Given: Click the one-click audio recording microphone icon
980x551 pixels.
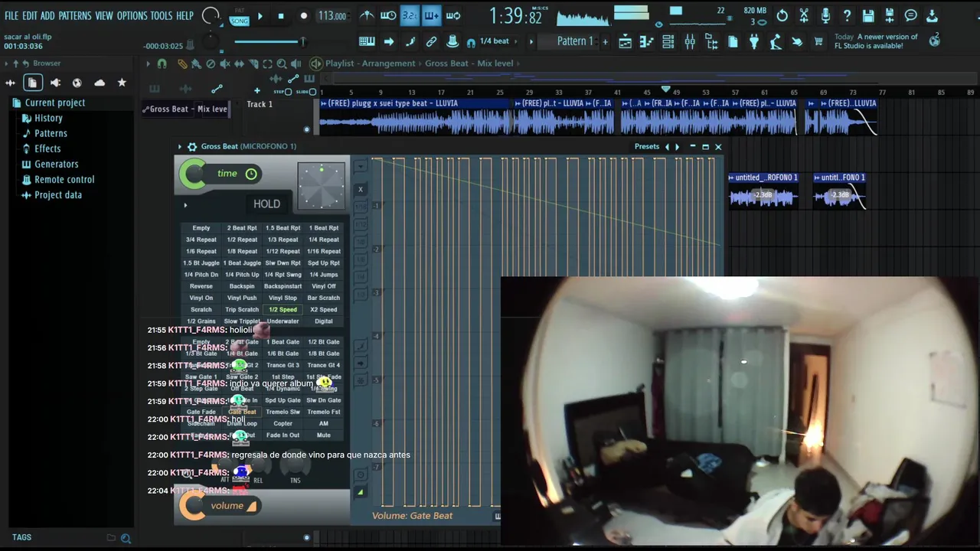Looking at the screenshot, I should click(x=825, y=15).
